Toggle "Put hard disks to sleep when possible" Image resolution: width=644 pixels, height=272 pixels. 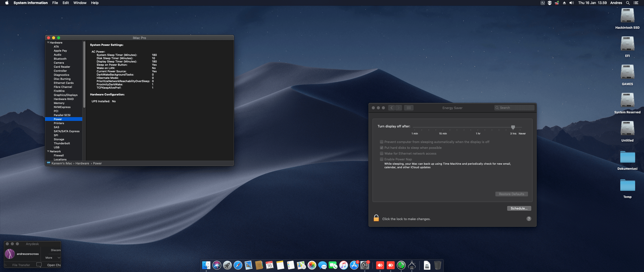pos(382,148)
